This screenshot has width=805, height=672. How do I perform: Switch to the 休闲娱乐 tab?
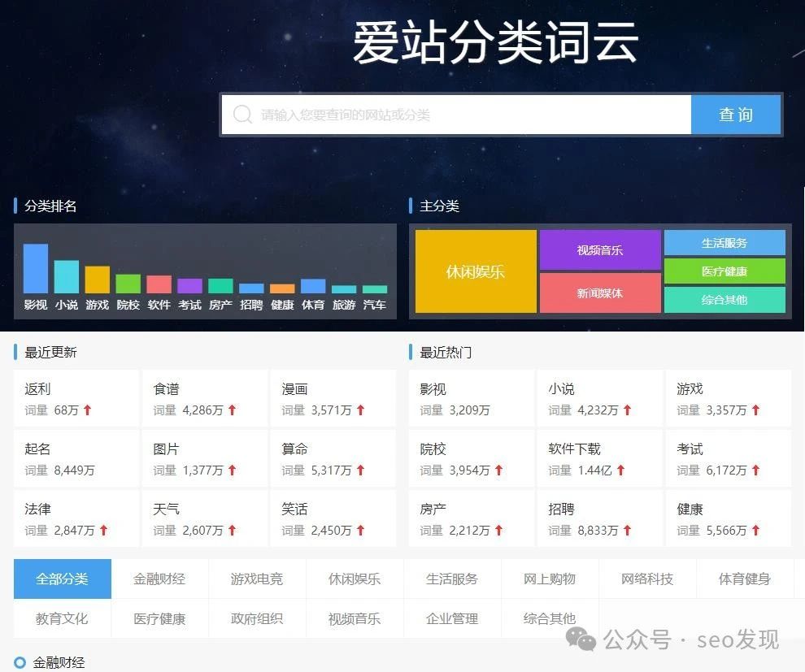click(x=355, y=579)
